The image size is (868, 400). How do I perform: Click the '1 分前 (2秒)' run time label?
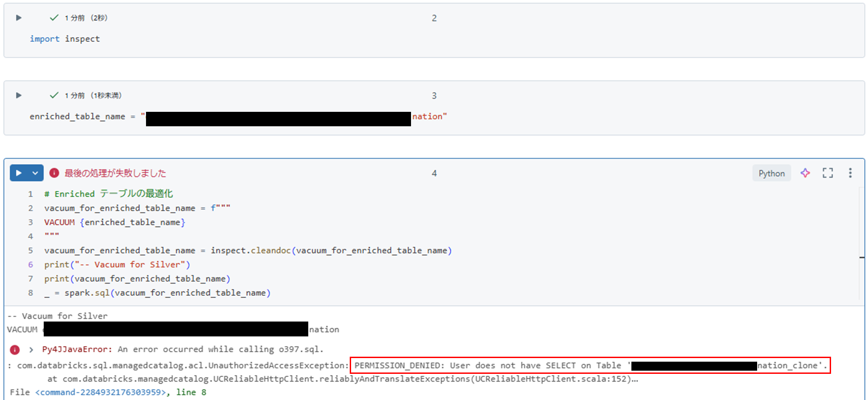(86, 18)
